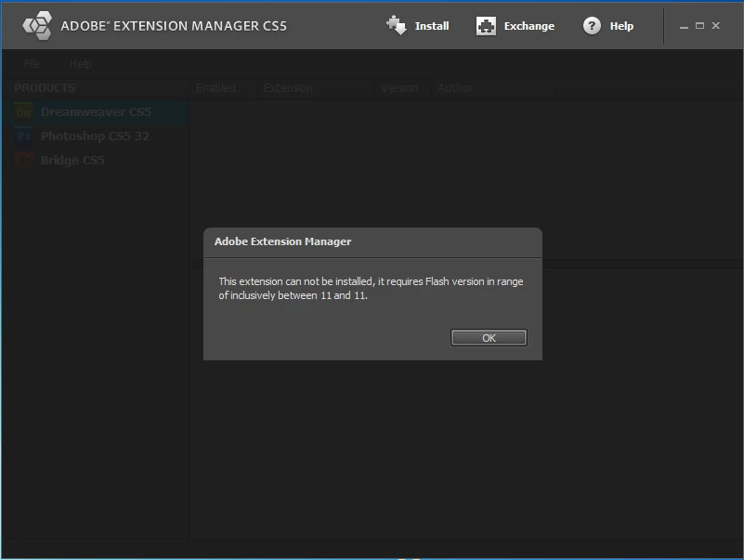Click the Ps Photoshop product icon

(24, 137)
